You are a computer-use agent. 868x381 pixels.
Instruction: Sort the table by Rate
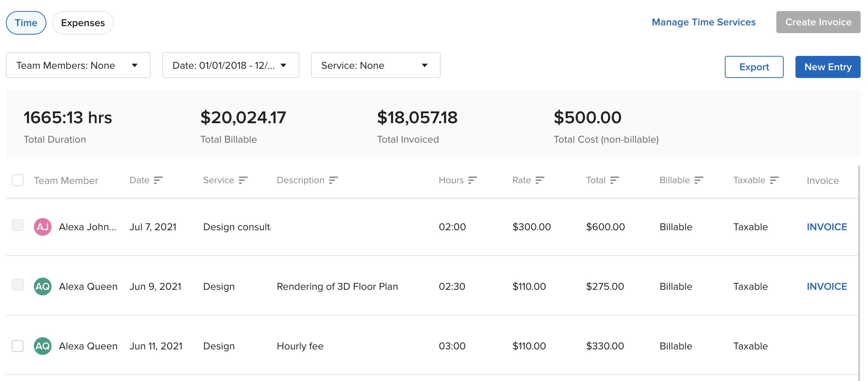[540, 180]
